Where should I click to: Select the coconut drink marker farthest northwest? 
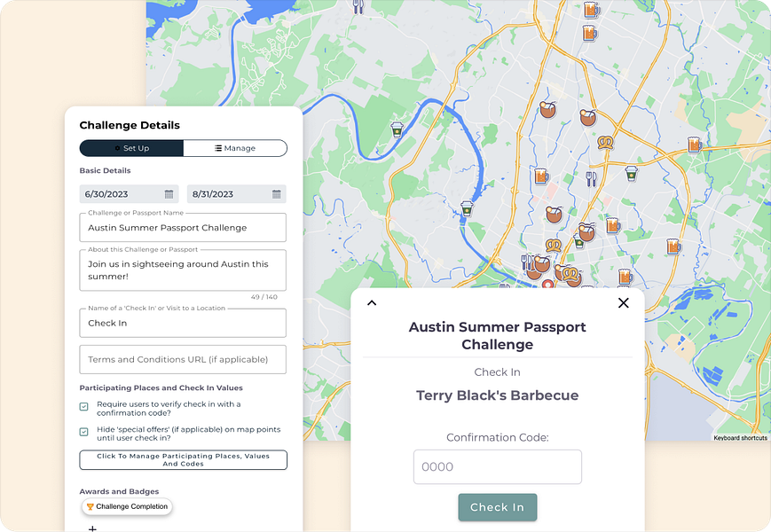point(547,110)
